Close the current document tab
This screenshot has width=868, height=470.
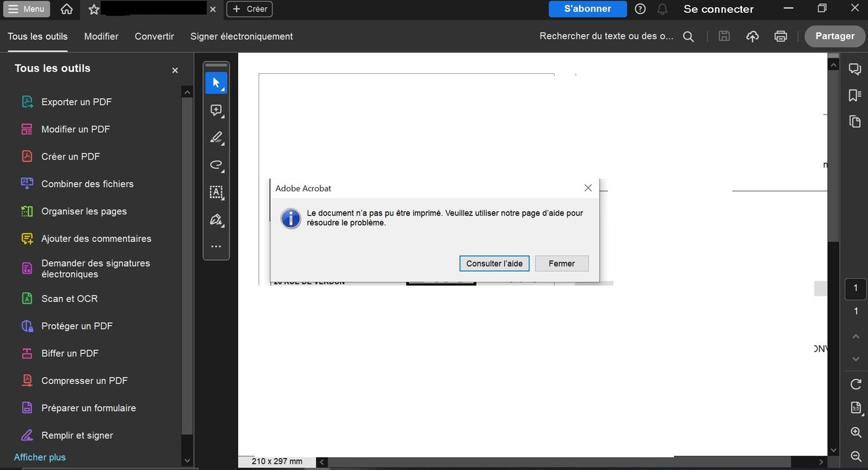[213, 9]
